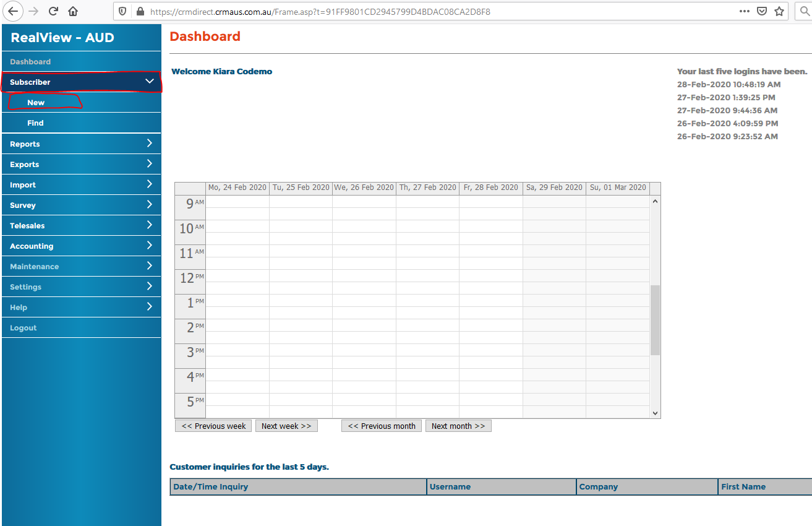Click the 27-Feb-2020 9:44:36 AM login entry
Image resolution: width=812 pixels, height=526 pixels.
pyautogui.click(x=728, y=111)
